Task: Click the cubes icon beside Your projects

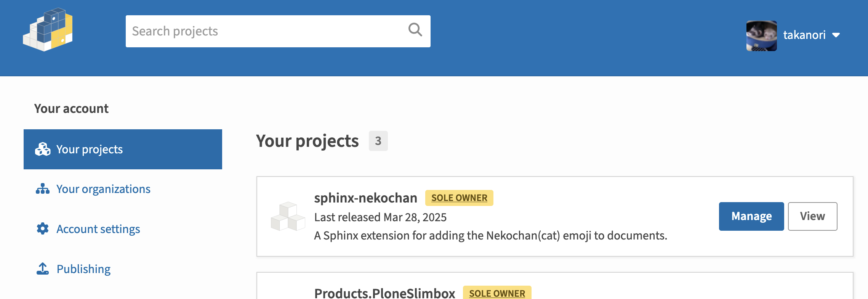Action: (x=43, y=149)
